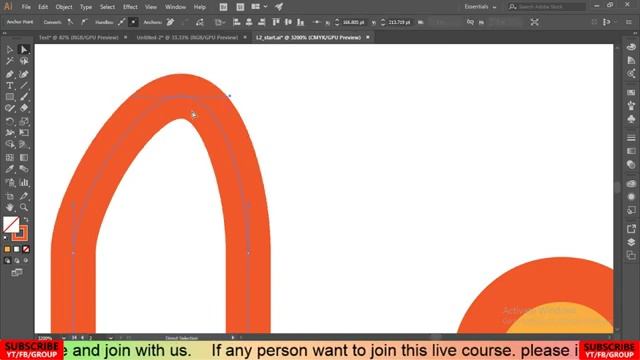Remove selected anchor points button

pos(170,22)
